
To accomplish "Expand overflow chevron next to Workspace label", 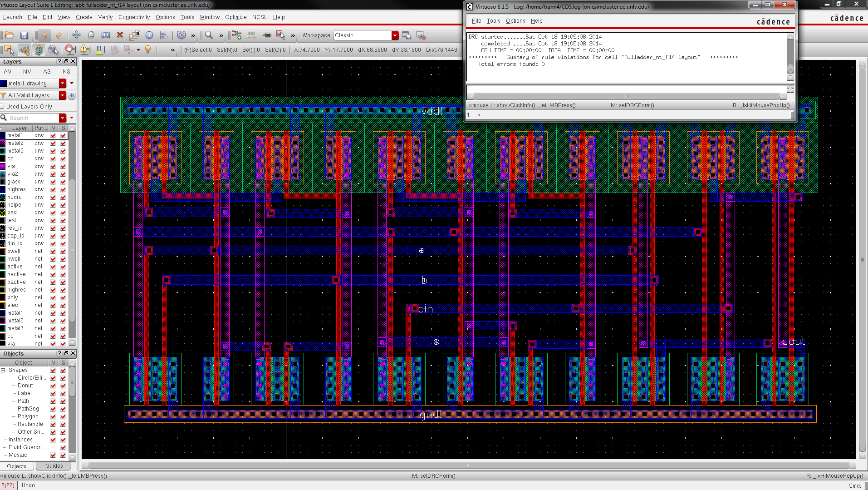I will coord(293,35).
